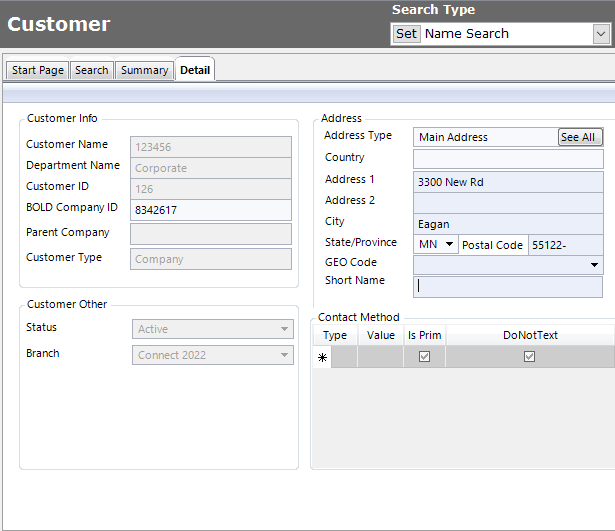Click the Postal Code field
Image resolution: width=615 pixels, height=531 pixels.
[x=566, y=245]
